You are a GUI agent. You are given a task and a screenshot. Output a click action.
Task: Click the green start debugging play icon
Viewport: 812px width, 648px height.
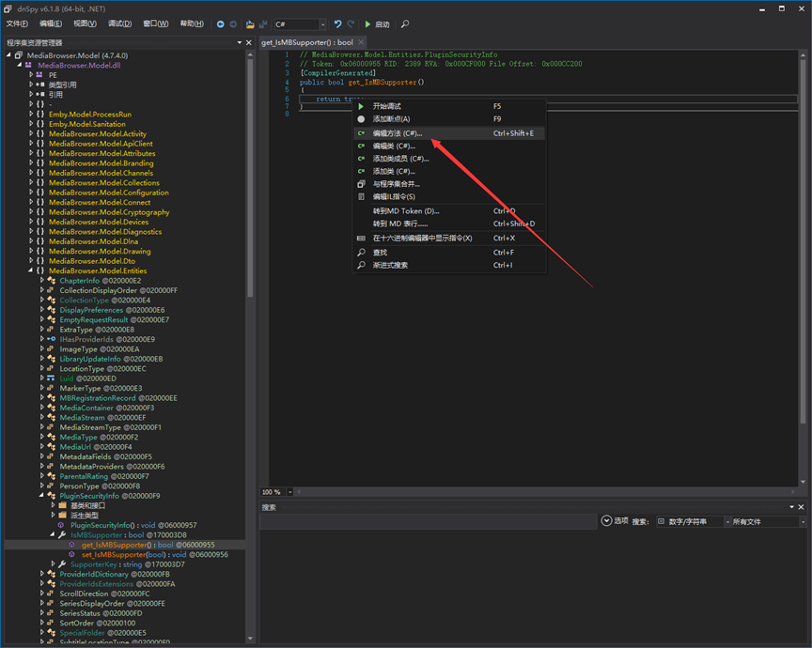pyautogui.click(x=368, y=24)
